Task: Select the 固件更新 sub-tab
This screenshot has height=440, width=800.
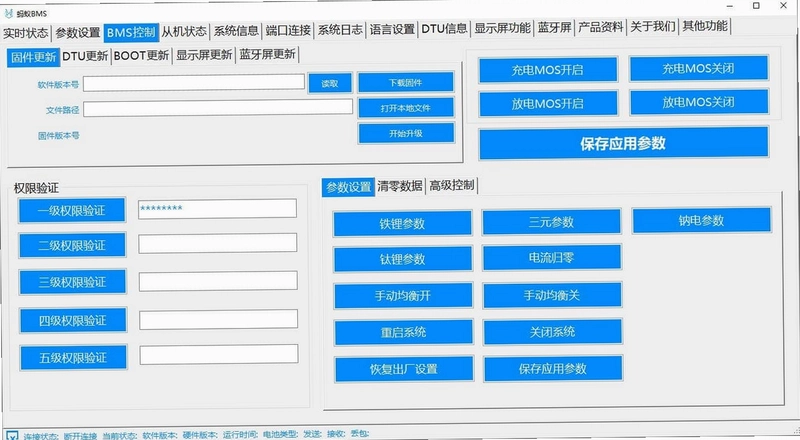Action: click(33, 58)
